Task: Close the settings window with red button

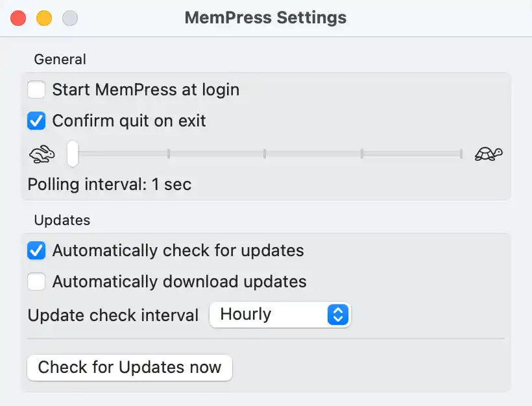Action: pos(18,18)
